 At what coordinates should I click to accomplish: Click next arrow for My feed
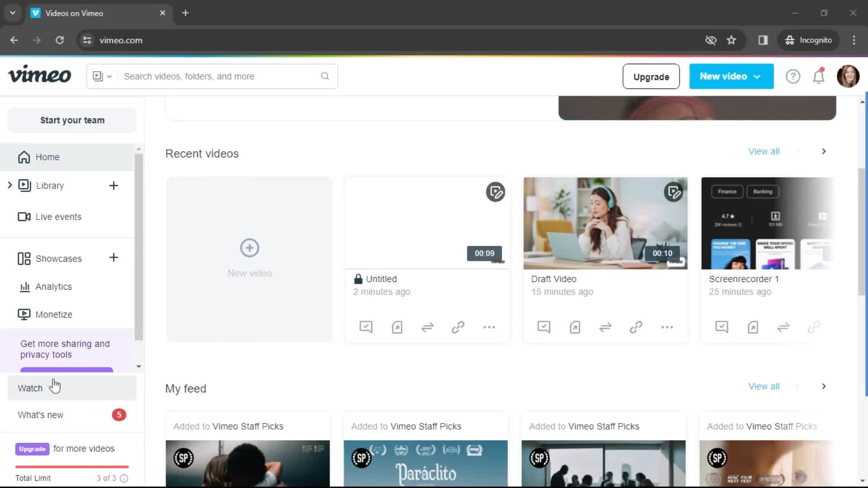tap(824, 386)
